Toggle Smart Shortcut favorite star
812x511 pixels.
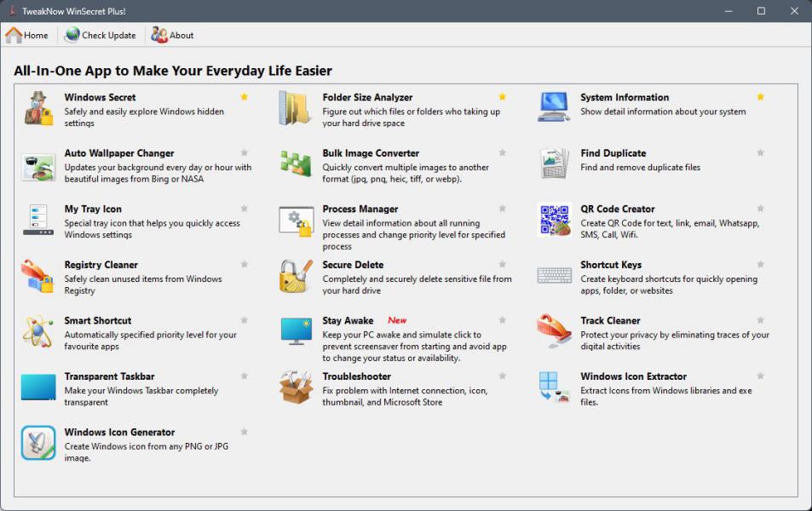pos(245,320)
